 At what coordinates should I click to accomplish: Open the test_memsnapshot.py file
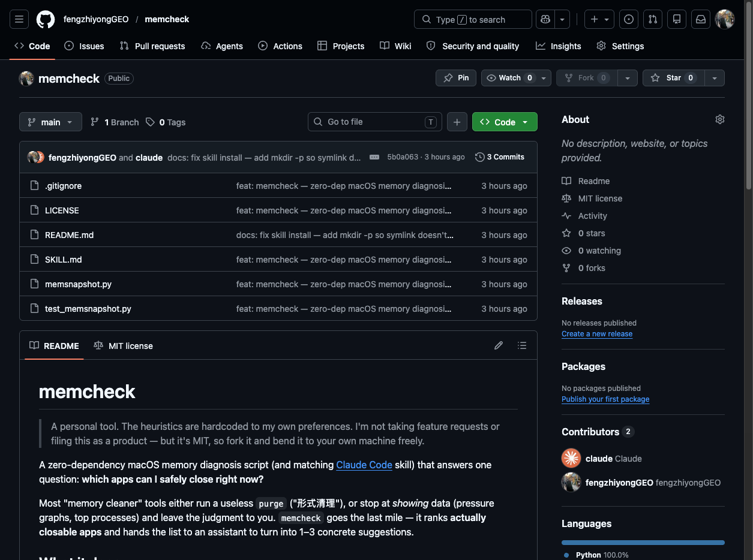click(x=88, y=309)
